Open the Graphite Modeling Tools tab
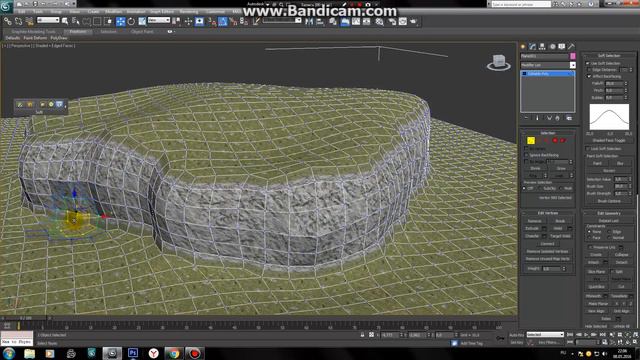Viewport: 640px width, 360px height. [x=33, y=31]
